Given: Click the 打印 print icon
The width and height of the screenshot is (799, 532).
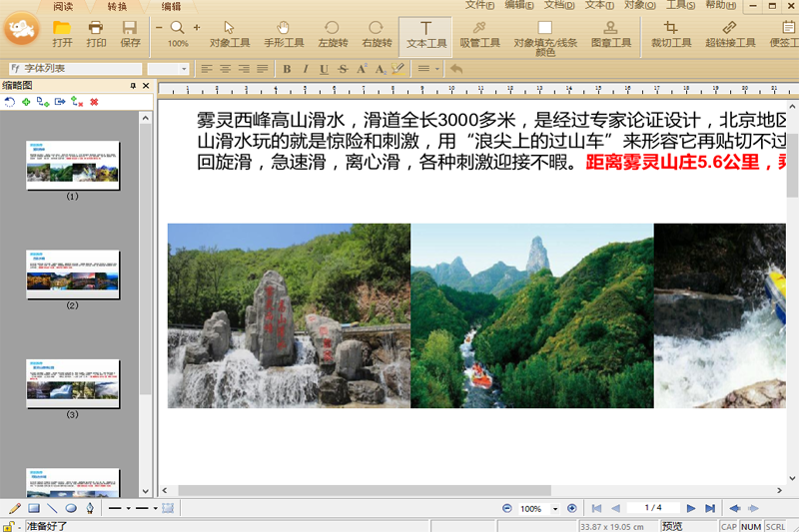Looking at the screenshot, I should [x=96, y=34].
